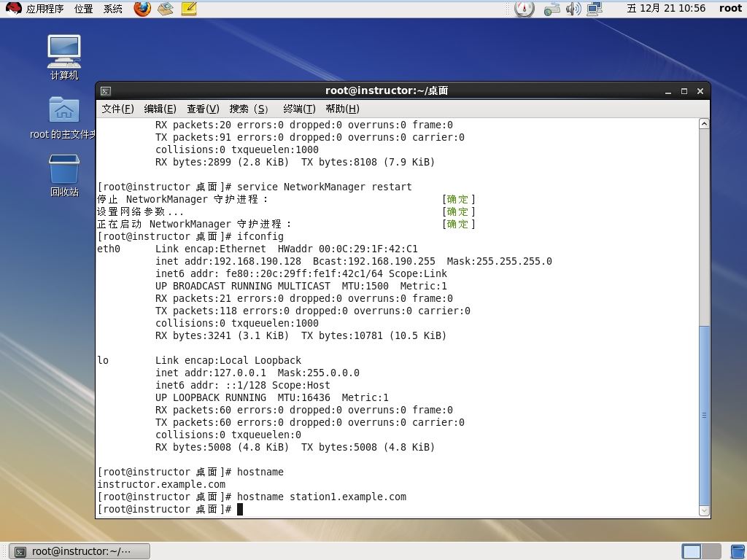Switch to the second workspace
Viewport: 747px width, 560px height.
tap(711, 552)
